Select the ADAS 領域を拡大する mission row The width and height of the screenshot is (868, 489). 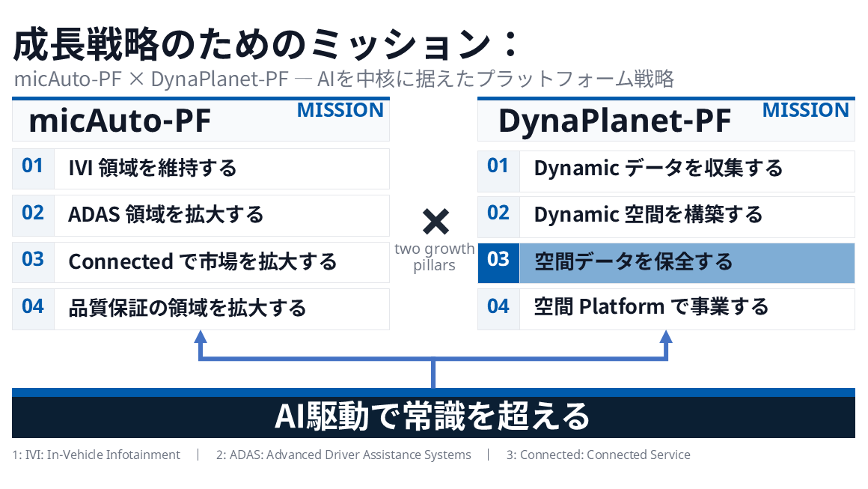pyautogui.click(x=201, y=216)
